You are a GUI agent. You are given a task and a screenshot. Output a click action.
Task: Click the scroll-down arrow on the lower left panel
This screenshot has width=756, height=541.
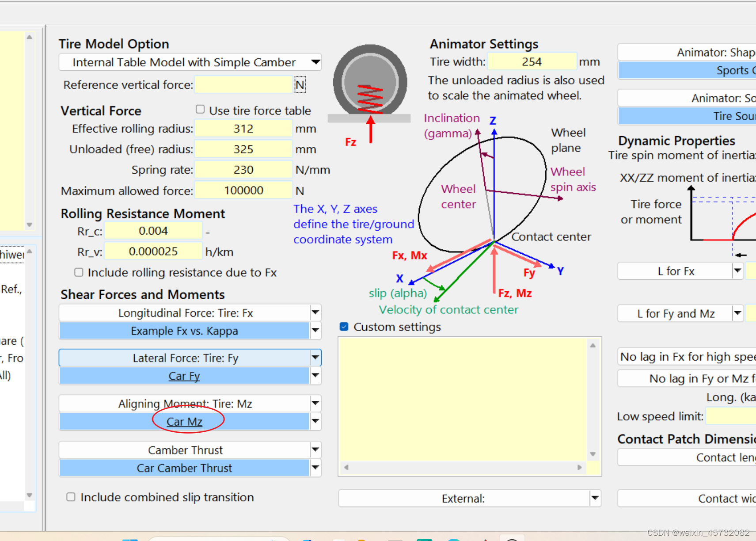tap(29, 495)
